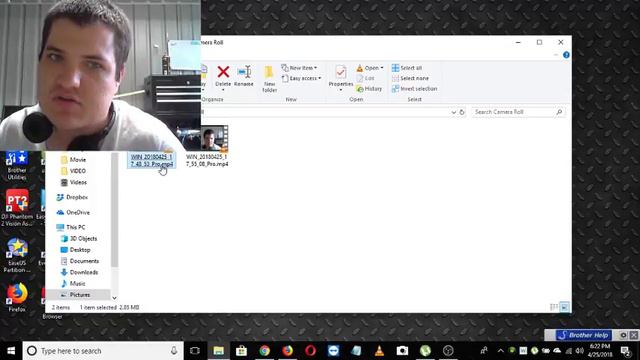Open Properties via ribbon checkmark icon
640x360 pixels.
[340, 72]
